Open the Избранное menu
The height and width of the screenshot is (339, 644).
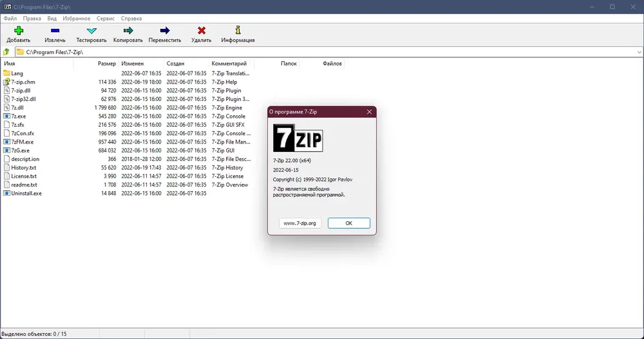tap(77, 19)
